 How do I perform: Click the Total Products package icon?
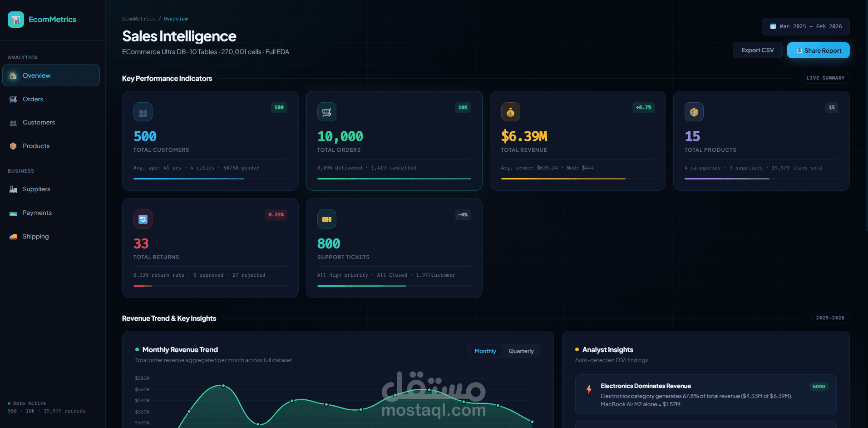pyautogui.click(x=694, y=112)
